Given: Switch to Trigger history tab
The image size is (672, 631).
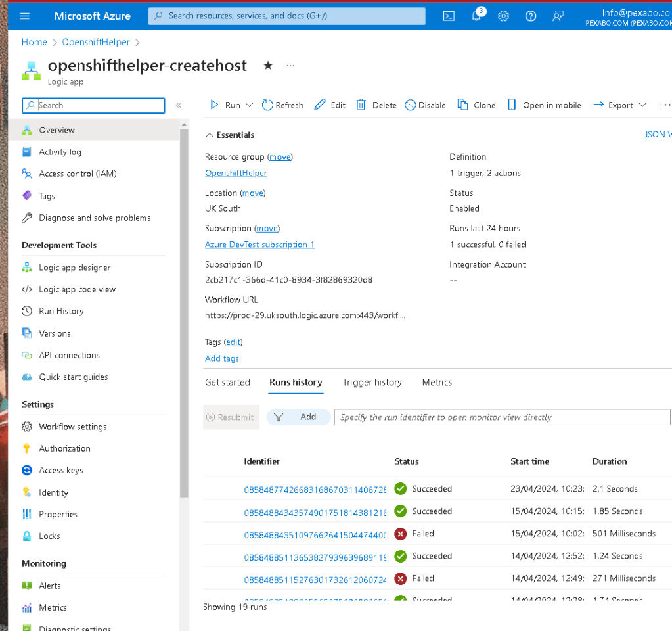Looking at the screenshot, I should (372, 382).
